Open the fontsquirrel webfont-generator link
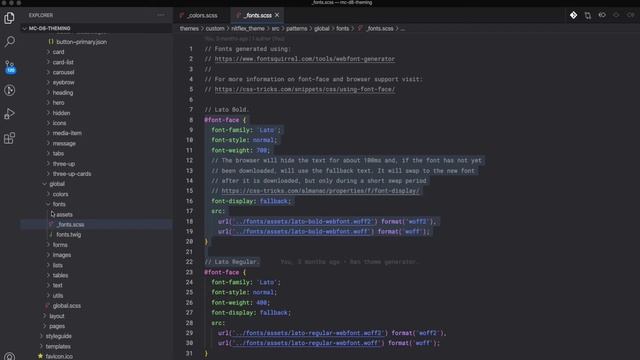Viewport: 640px width, 360px height. (304, 59)
